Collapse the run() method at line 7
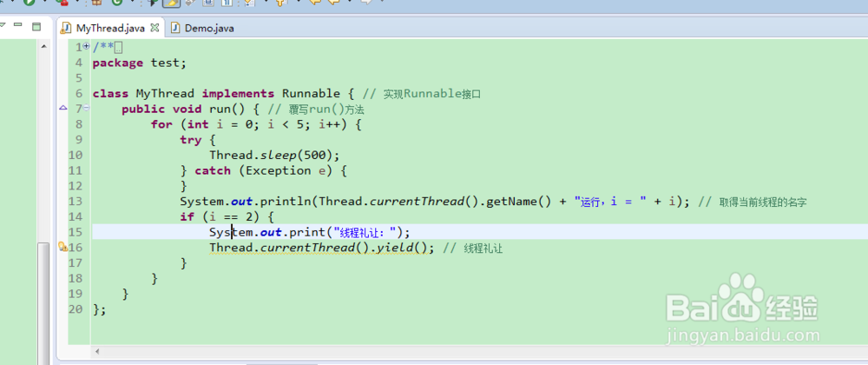The height and width of the screenshot is (365, 868). tap(86, 108)
